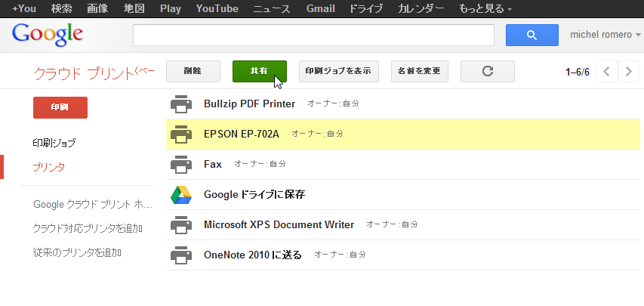Screen dimensions: 644x306
Task: Open 画像 in the top bar
Action: click(97, 8)
